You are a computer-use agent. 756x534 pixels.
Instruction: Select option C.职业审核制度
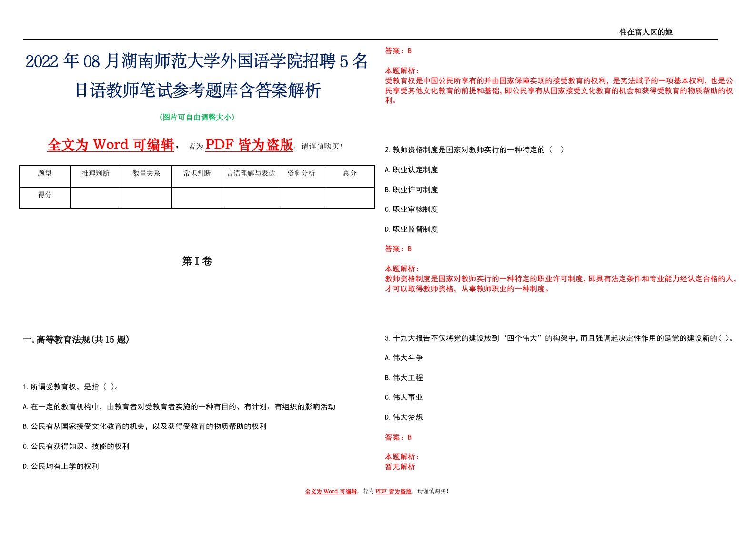412,209
